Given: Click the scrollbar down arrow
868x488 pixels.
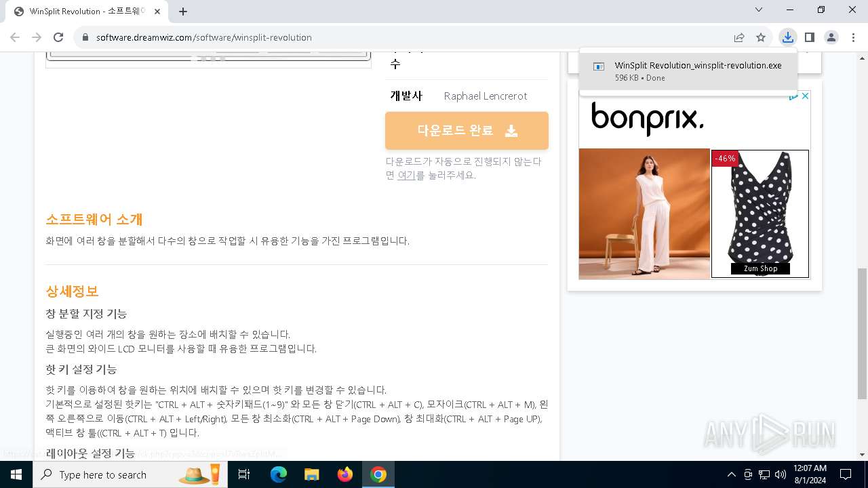Looking at the screenshot, I should tap(862, 455).
